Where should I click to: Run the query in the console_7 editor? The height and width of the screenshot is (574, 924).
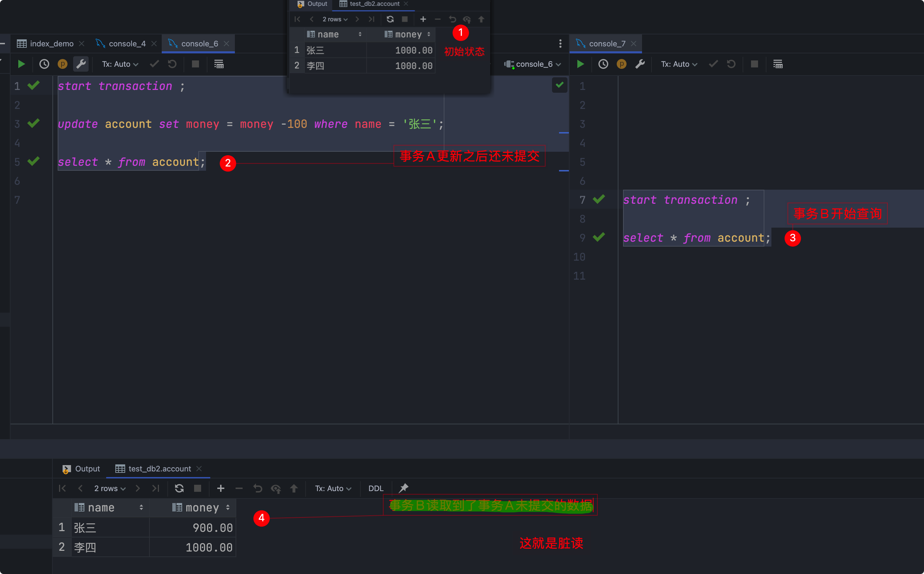click(580, 64)
